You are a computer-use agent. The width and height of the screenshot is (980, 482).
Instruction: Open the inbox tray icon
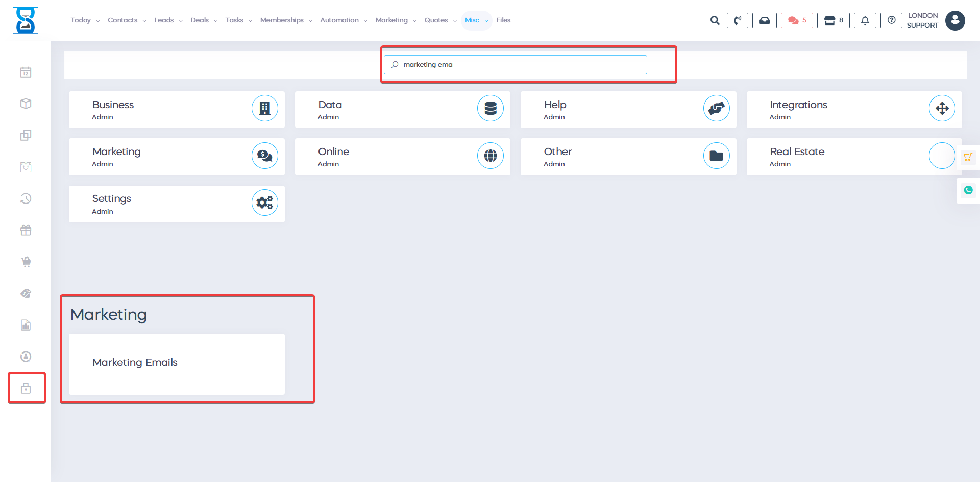(x=764, y=20)
